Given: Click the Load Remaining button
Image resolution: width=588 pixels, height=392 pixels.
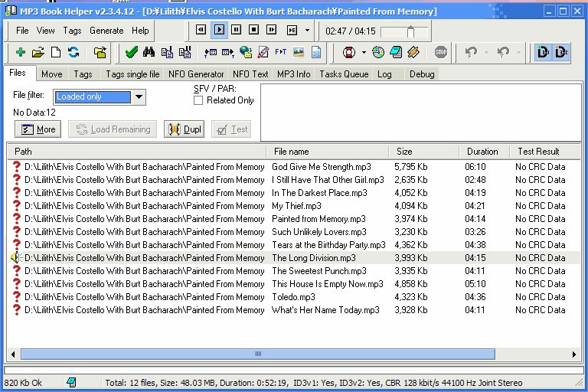Looking at the screenshot, I should tap(113, 129).
